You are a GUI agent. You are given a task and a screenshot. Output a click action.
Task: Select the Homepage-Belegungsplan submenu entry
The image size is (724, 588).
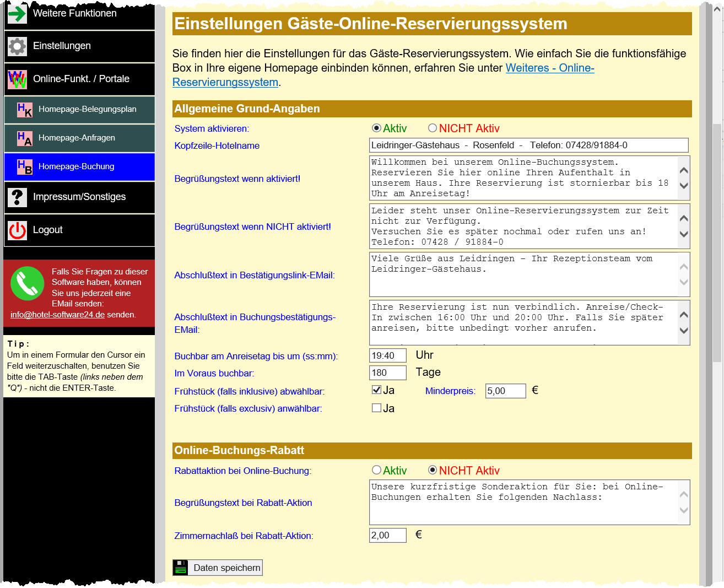click(x=79, y=110)
